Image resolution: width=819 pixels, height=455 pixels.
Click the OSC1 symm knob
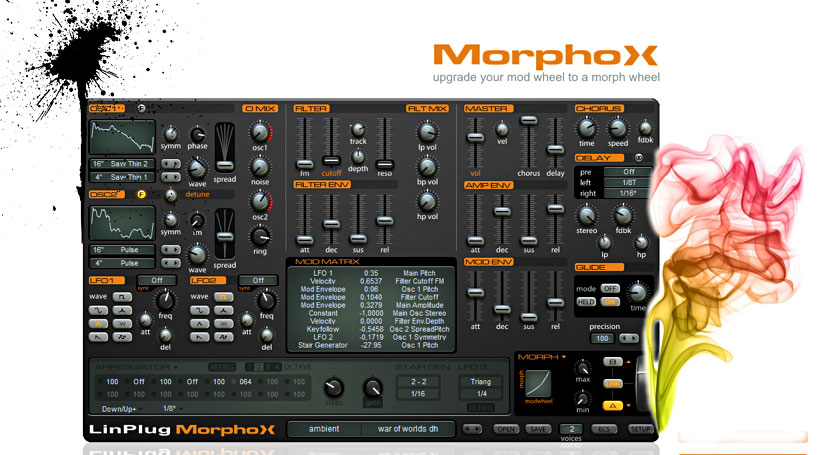pos(170,134)
